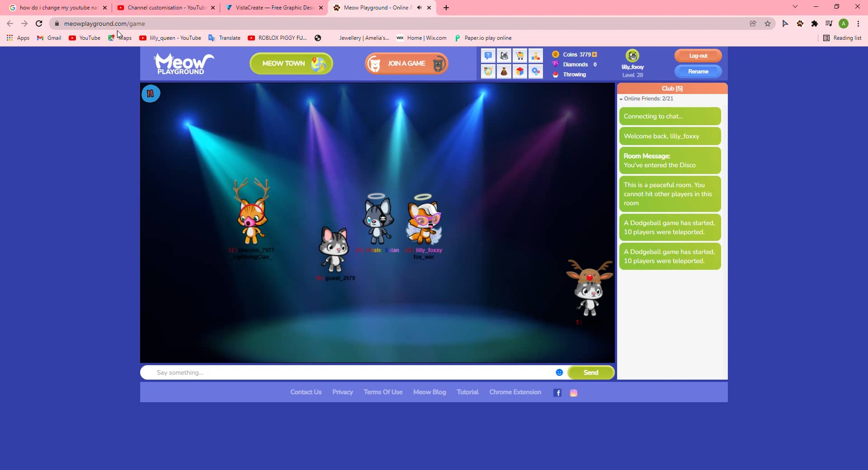This screenshot has width=868, height=470.
Task: Open the shopping cart shop icon
Action: [520, 55]
